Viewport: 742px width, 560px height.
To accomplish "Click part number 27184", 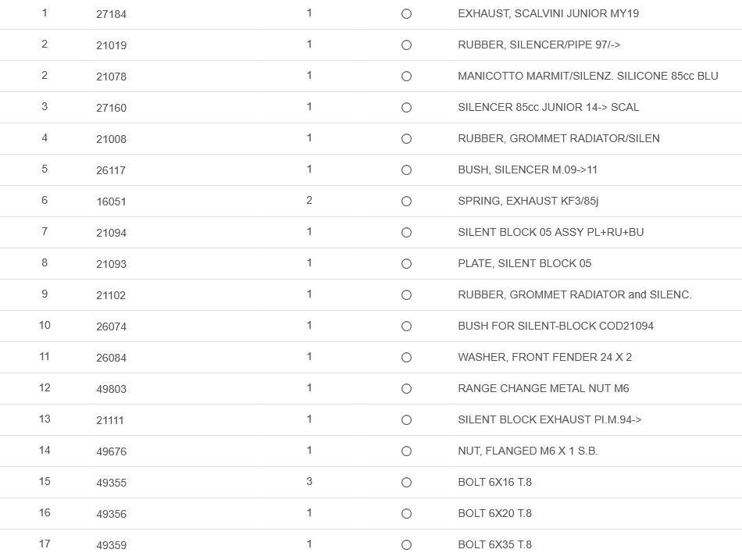I will (x=111, y=14).
